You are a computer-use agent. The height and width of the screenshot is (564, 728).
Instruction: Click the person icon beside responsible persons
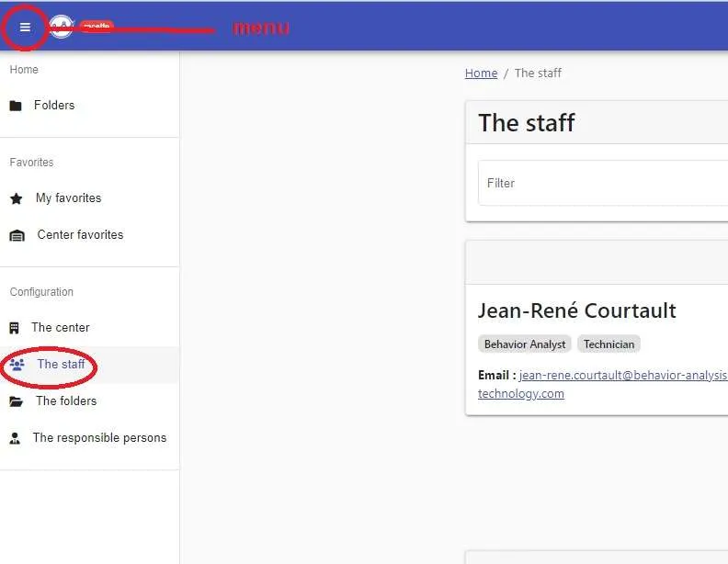tap(15, 438)
